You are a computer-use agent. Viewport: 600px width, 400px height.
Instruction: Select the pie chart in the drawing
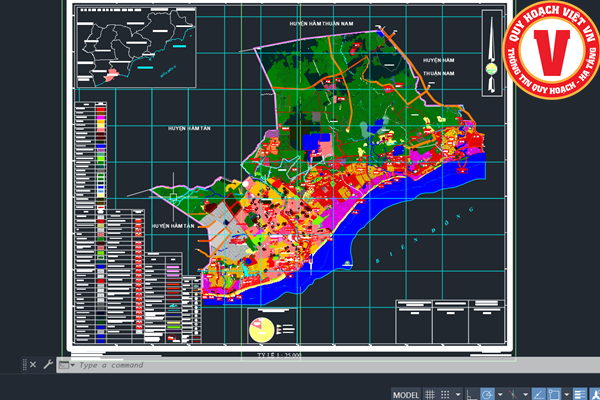262,327
